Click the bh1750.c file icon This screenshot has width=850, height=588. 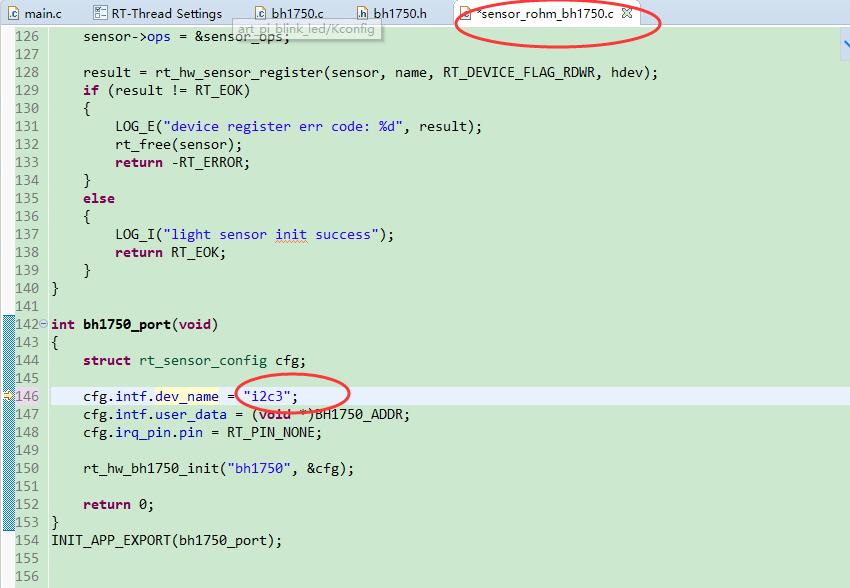[261, 14]
